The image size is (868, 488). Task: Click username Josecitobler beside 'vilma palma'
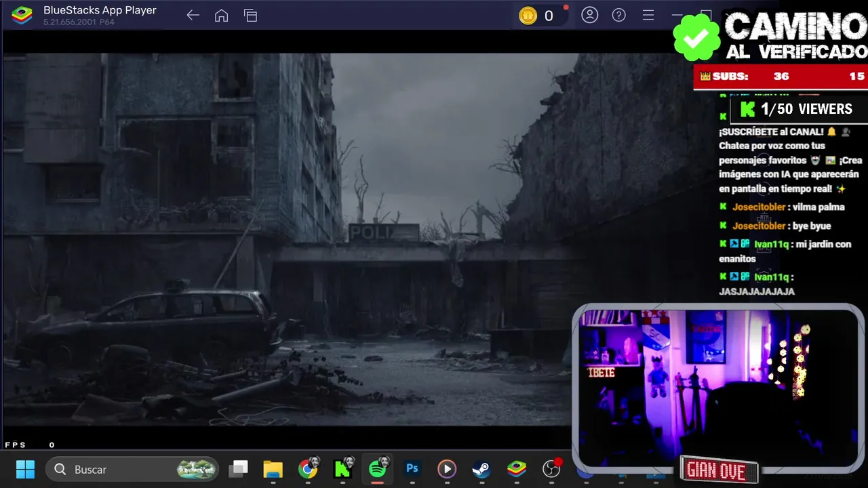tap(759, 207)
